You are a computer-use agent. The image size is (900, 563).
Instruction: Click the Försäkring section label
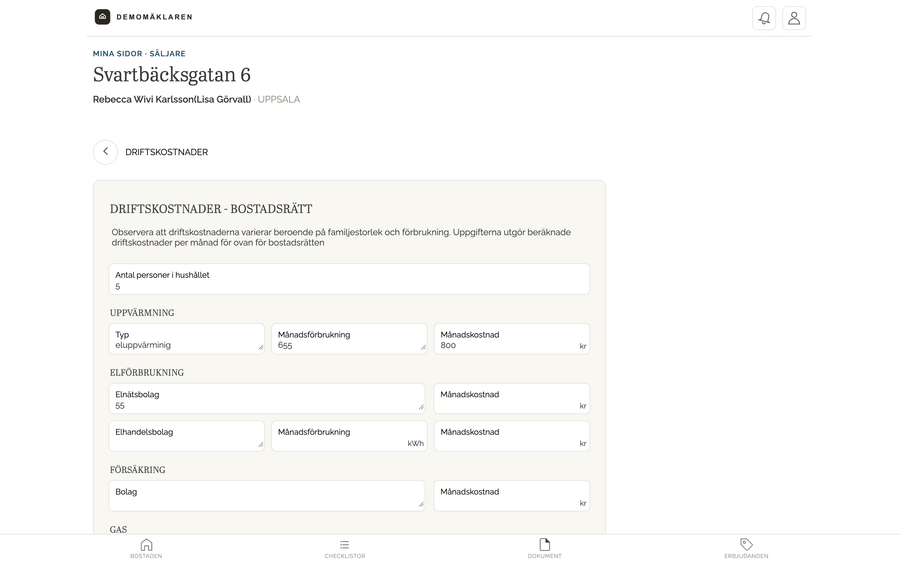pos(138,469)
